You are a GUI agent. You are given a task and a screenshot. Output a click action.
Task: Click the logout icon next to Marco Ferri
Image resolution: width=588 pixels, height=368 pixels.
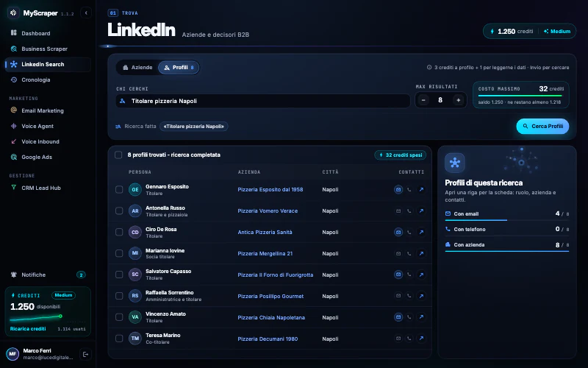[x=85, y=354]
